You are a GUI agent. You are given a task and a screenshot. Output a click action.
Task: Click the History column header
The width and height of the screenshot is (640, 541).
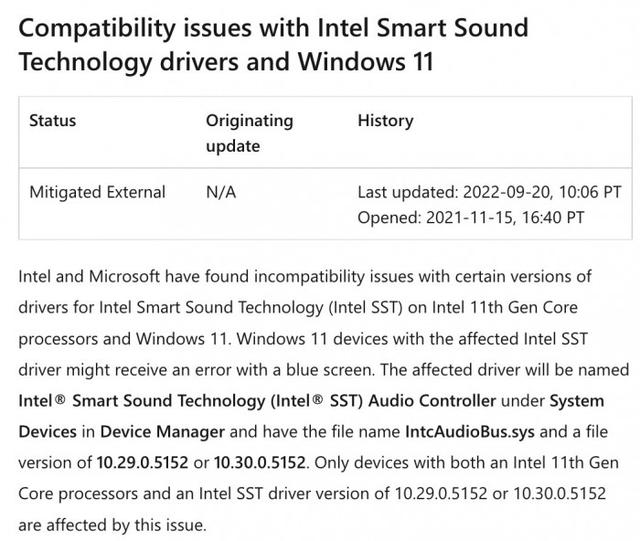point(385,121)
